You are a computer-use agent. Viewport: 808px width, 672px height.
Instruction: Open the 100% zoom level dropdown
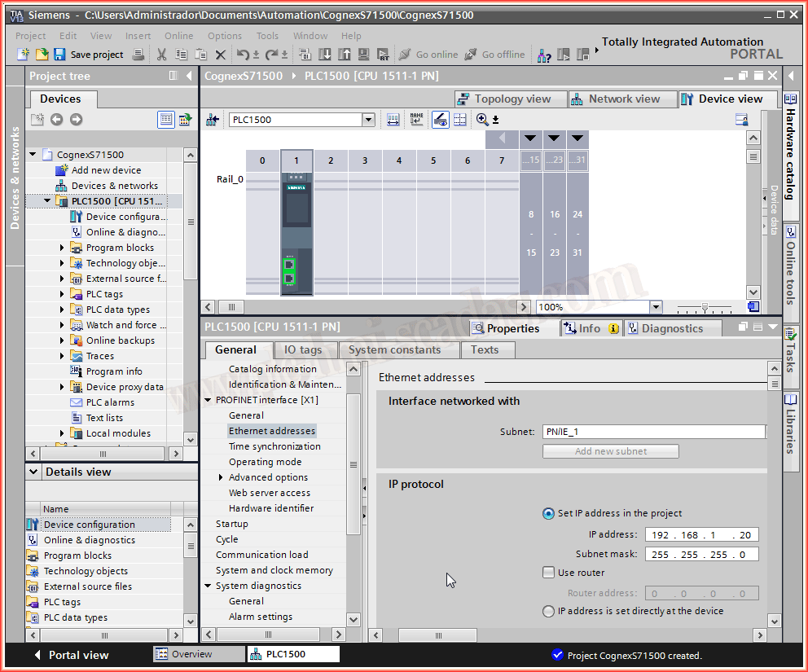click(656, 307)
